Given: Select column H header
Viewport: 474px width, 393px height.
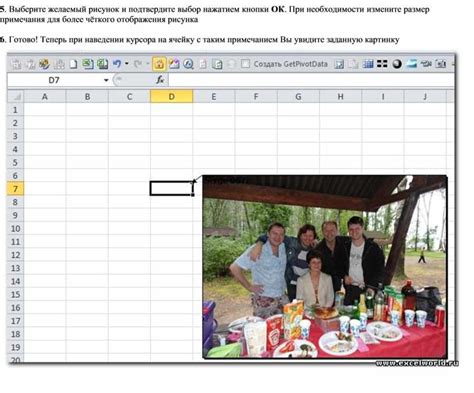Looking at the screenshot, I should 340,97.
